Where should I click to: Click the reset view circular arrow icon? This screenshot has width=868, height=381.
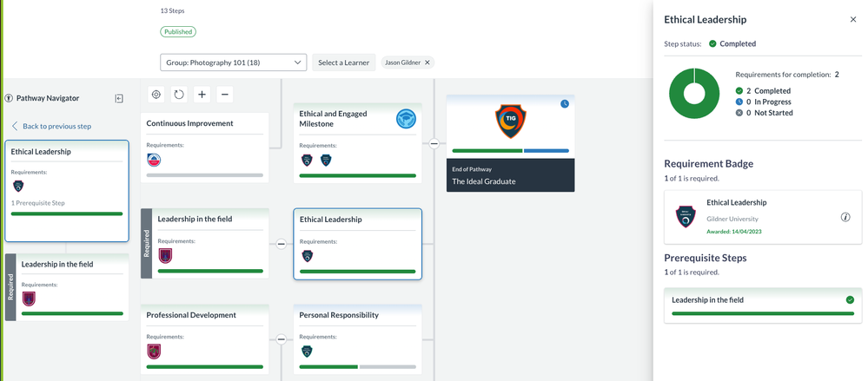pos(179,95)
